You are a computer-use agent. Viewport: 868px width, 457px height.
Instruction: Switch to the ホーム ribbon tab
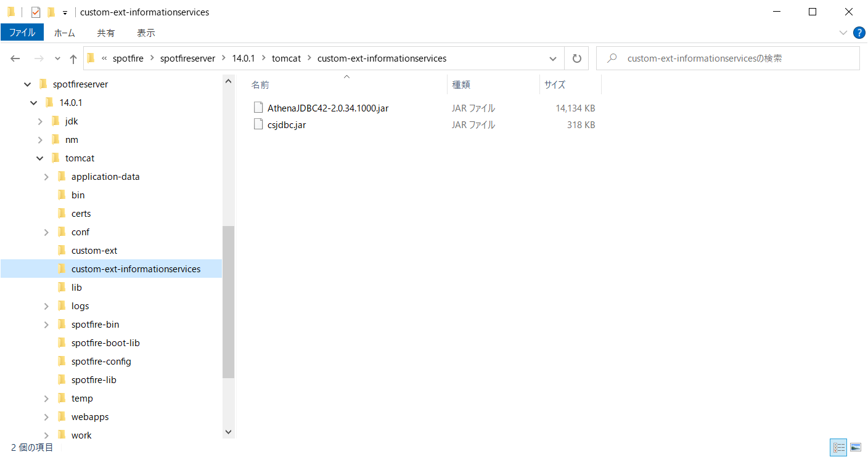(65, 33)
